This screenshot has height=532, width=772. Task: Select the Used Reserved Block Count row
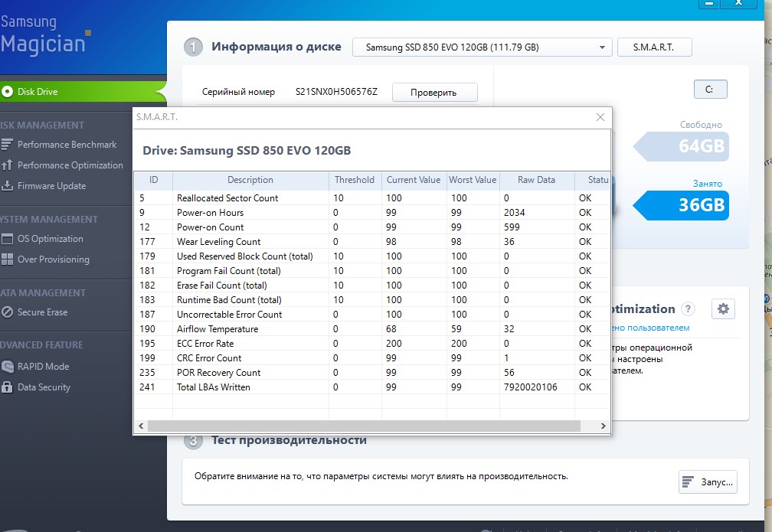pyautogui.click(x=372, y=256)
